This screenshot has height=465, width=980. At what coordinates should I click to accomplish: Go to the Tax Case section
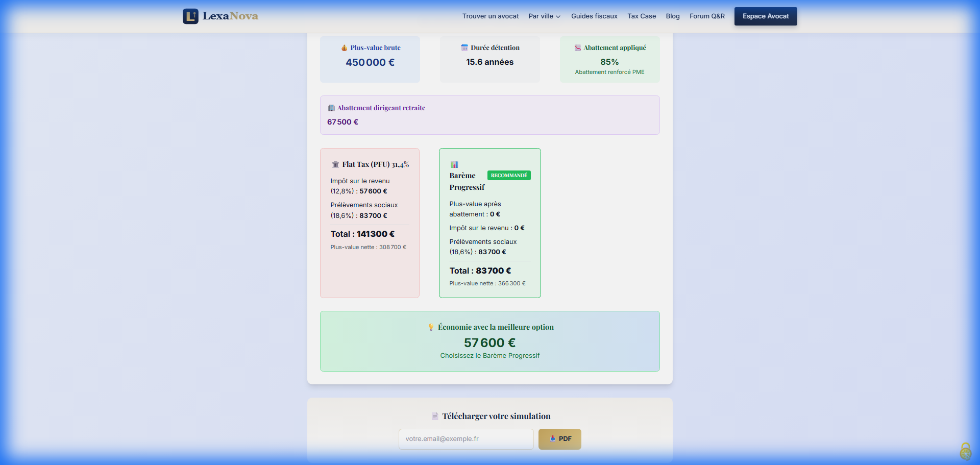(642, 16)
